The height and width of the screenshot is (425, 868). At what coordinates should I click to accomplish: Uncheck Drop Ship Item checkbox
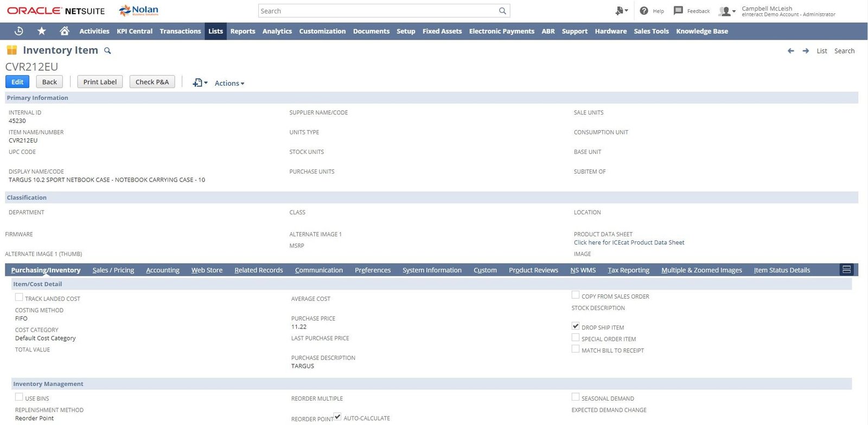pos(576,326)
